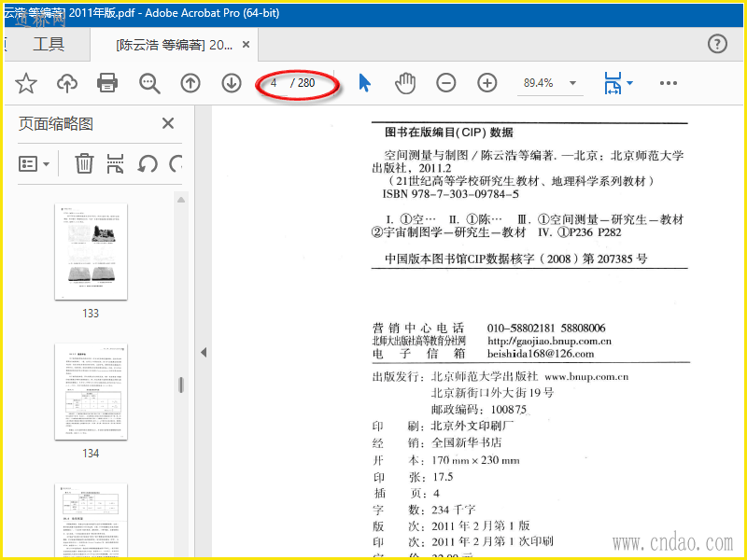Click the page thumbnails icon with dotted line
Viewport: 747px width, 560px height.
[x=115, y=163]
